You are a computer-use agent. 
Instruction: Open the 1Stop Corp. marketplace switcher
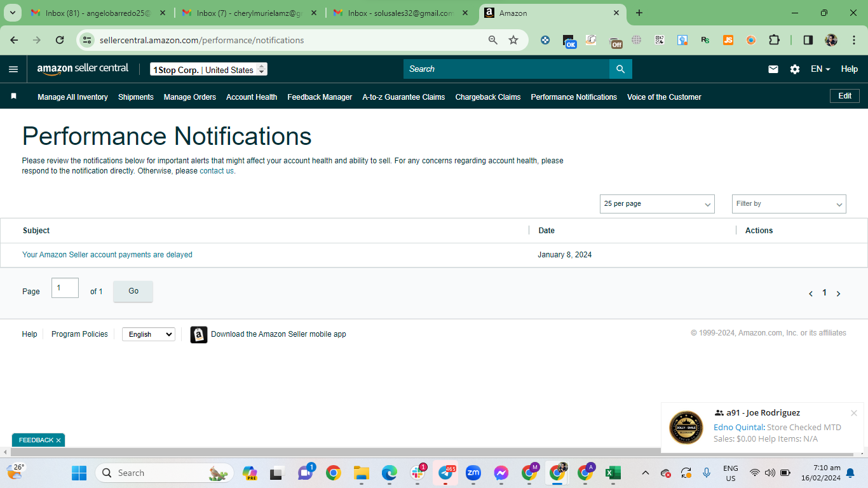click(x=209, y=69)
